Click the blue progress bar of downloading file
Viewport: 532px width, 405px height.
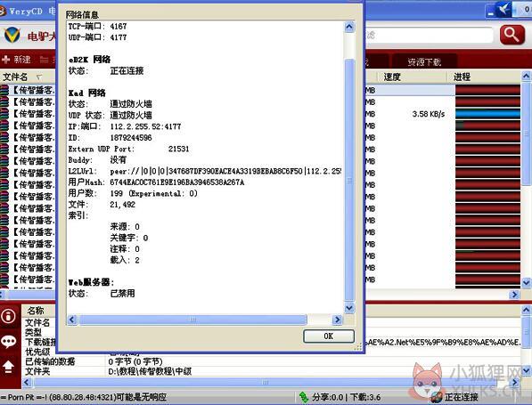click(487, 114)
